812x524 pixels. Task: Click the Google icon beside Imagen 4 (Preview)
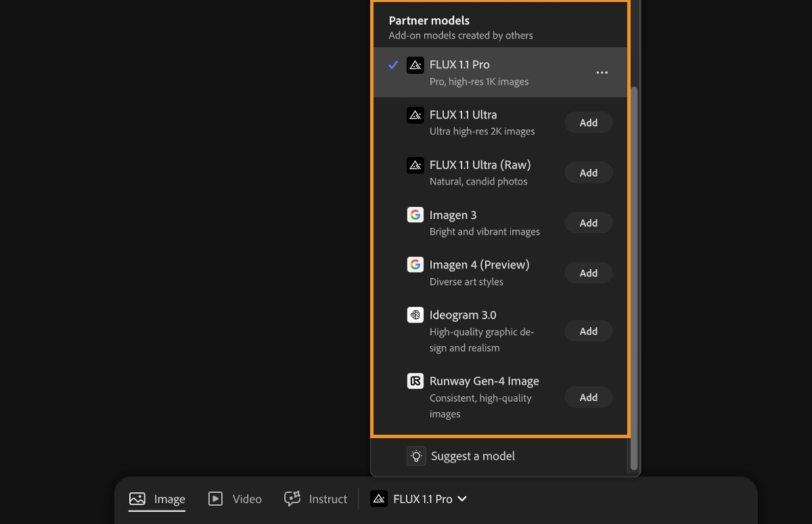[x=415, y=265]
